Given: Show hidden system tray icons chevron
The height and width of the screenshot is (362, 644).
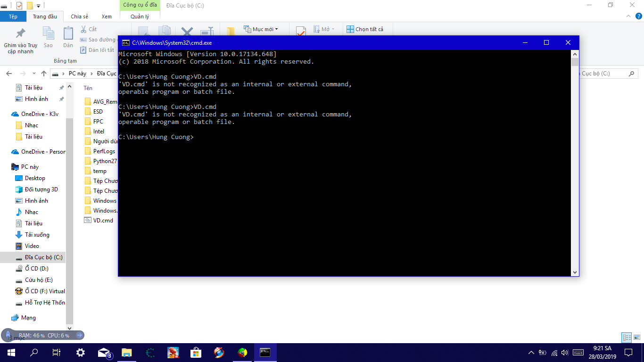Looking at the screenshot, I should click(531, 353).
